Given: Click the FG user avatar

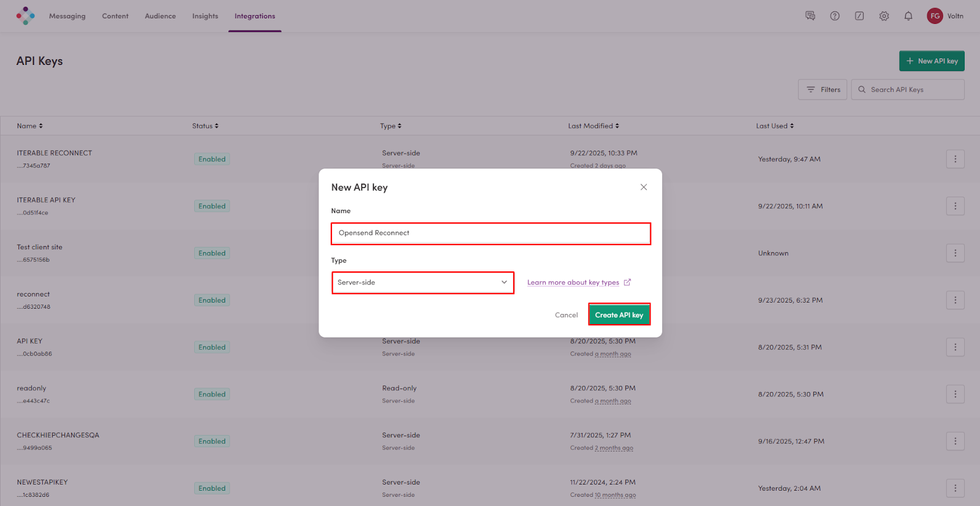Looking at the screenshot, I should [935, 16].
